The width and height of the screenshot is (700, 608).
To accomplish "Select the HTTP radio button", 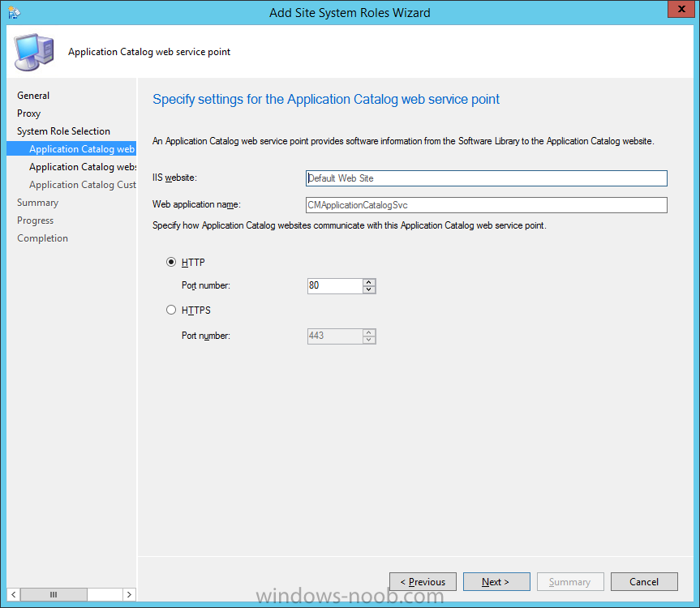I will coord(171,262).
